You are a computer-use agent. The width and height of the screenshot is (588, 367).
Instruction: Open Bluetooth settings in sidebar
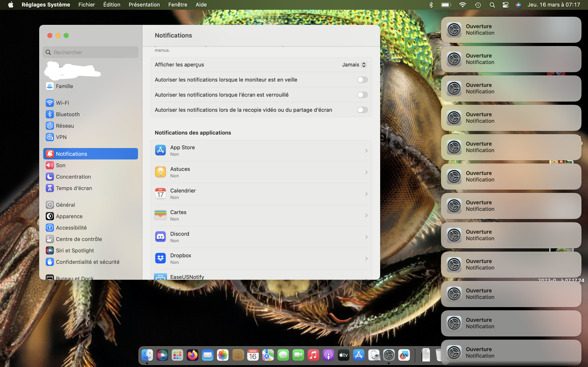point(68,114)
